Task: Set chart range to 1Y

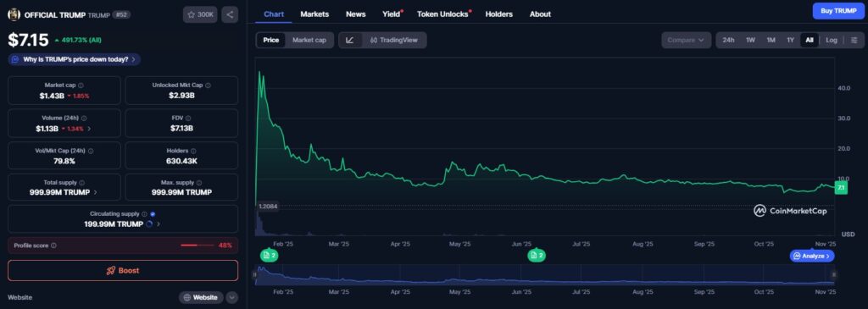Action: pos(791,40)
